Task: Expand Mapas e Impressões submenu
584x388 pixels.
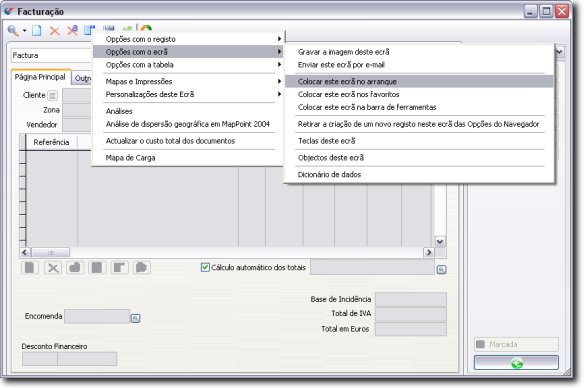Action: [x=188, y=81]
